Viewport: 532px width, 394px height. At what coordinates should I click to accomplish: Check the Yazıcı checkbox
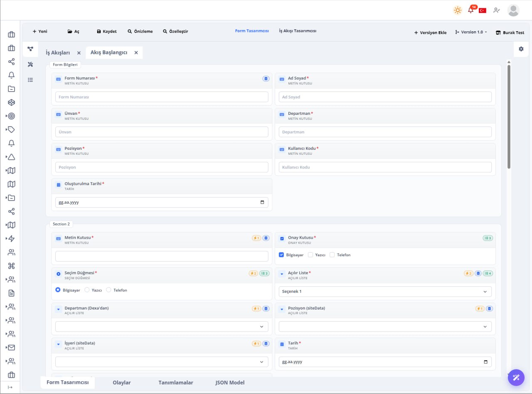(x=310, y=255)
